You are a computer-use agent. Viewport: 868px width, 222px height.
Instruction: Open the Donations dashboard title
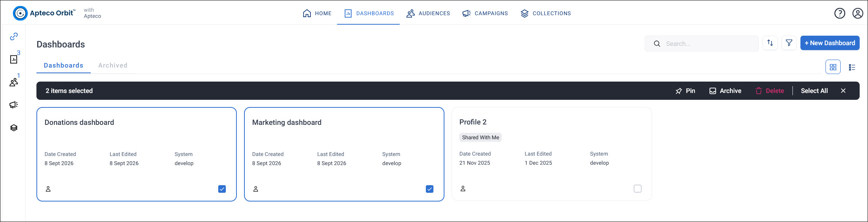(x=79, y=122)
